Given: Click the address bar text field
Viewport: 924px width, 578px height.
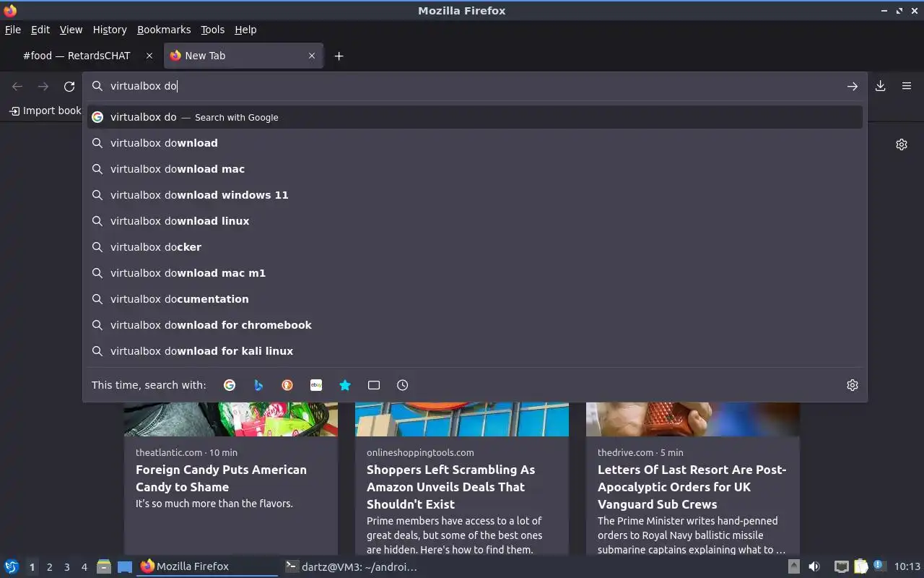Looking at the screenshot, I should tap(475, 86).
